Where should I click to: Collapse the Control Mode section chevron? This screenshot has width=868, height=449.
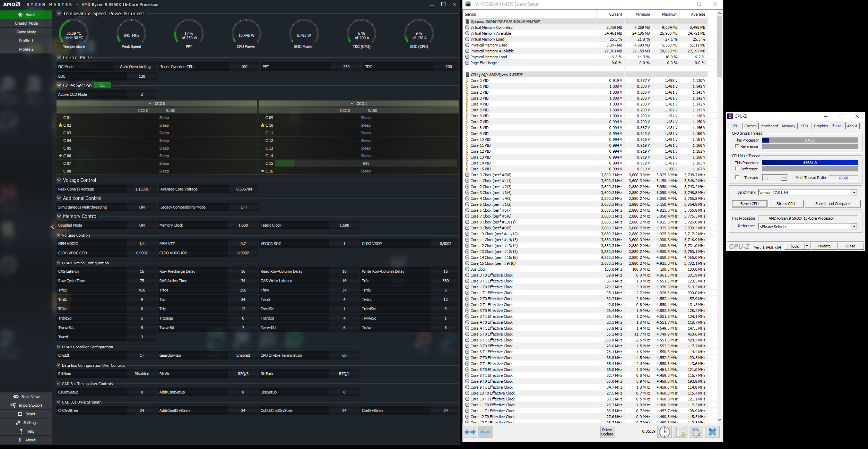59,58
